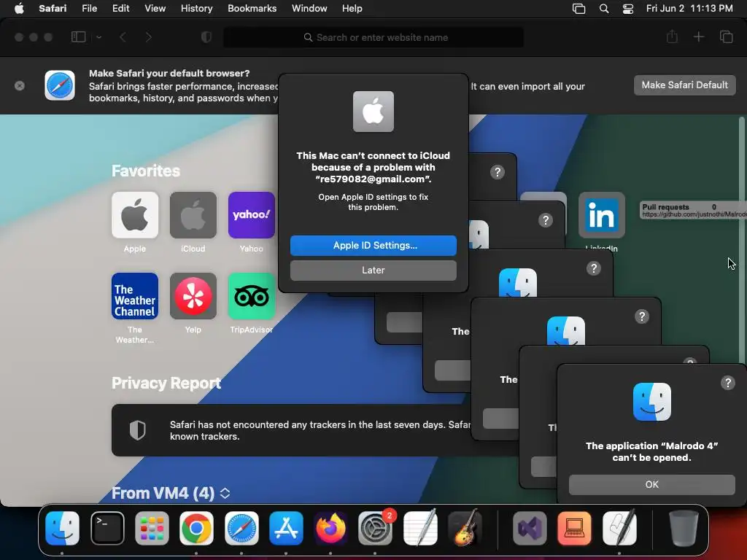Open the Safari menu

point(53,9)
